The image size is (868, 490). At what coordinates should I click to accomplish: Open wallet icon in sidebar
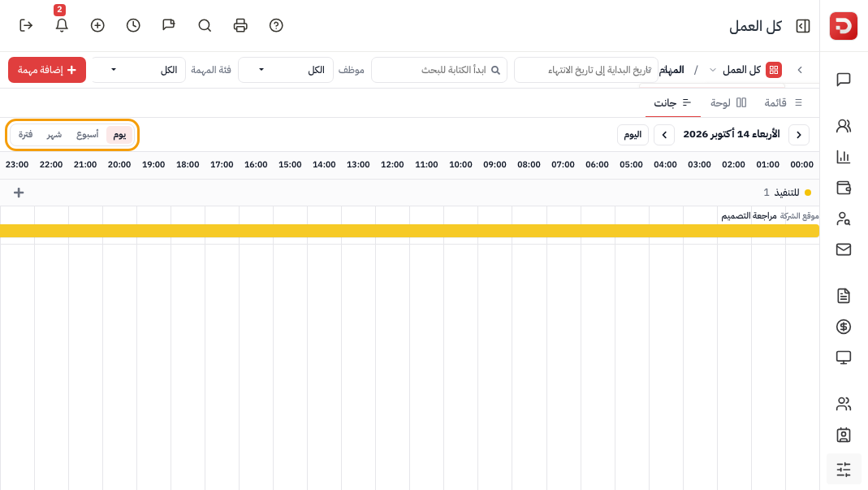[x=844, y=188]
